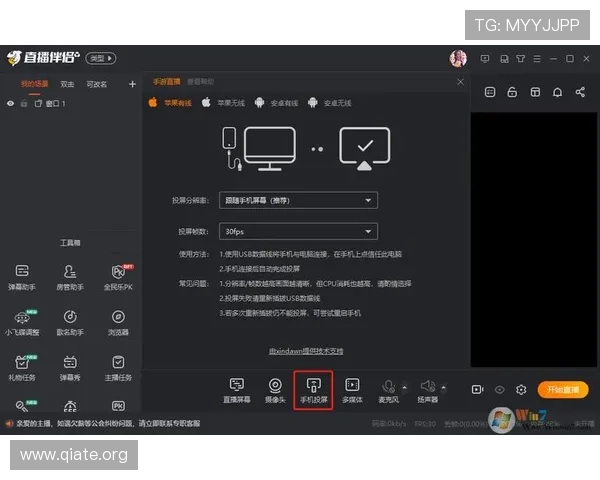The image size is (600, 480).
Task: Click the grey help tab beside 手游直播
Action: (x=201, y=82)
